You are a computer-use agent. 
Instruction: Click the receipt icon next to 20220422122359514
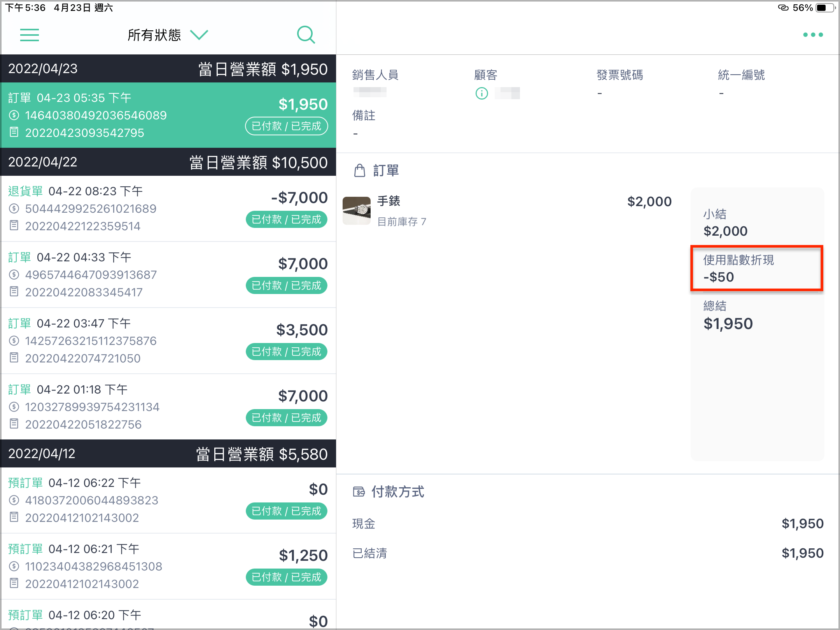click(x=14, y=226)
